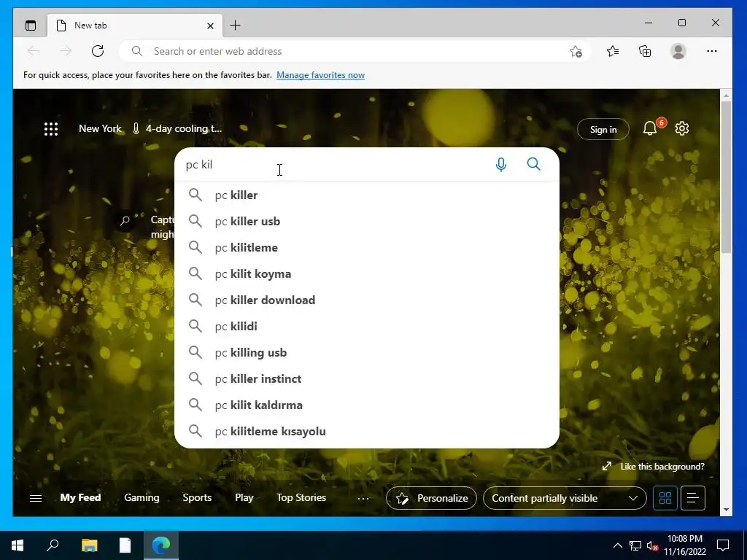Open the Action Center notification icon
The image size is (747, 560).
[x=723, y=545]
